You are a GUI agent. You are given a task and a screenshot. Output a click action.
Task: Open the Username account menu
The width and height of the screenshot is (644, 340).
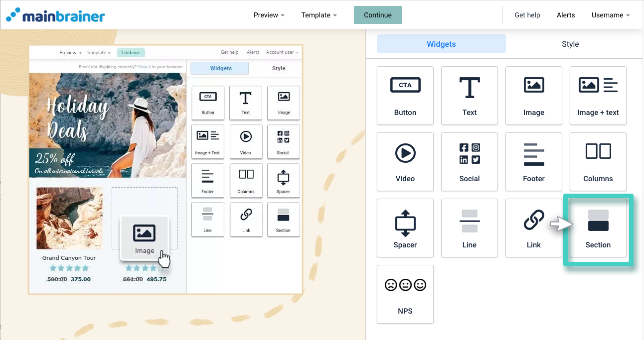610,15
